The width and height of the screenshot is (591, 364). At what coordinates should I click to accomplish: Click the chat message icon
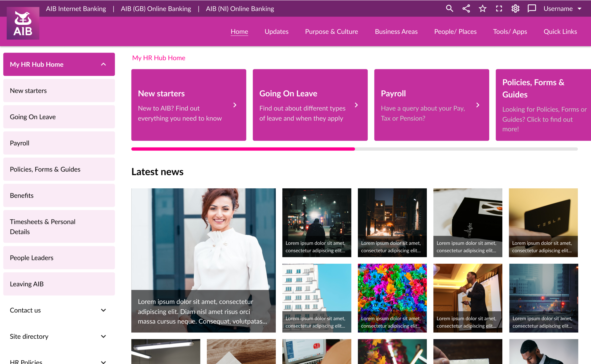[532, 9]
